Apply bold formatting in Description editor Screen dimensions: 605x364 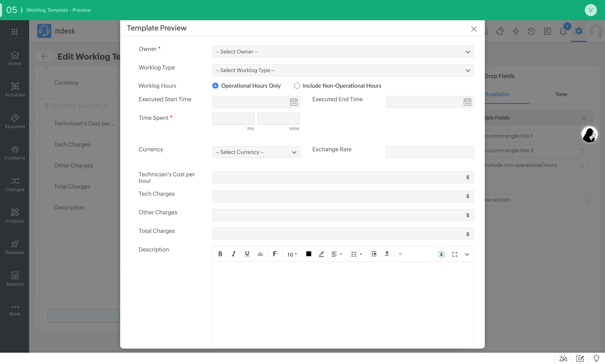coord(220,254)
